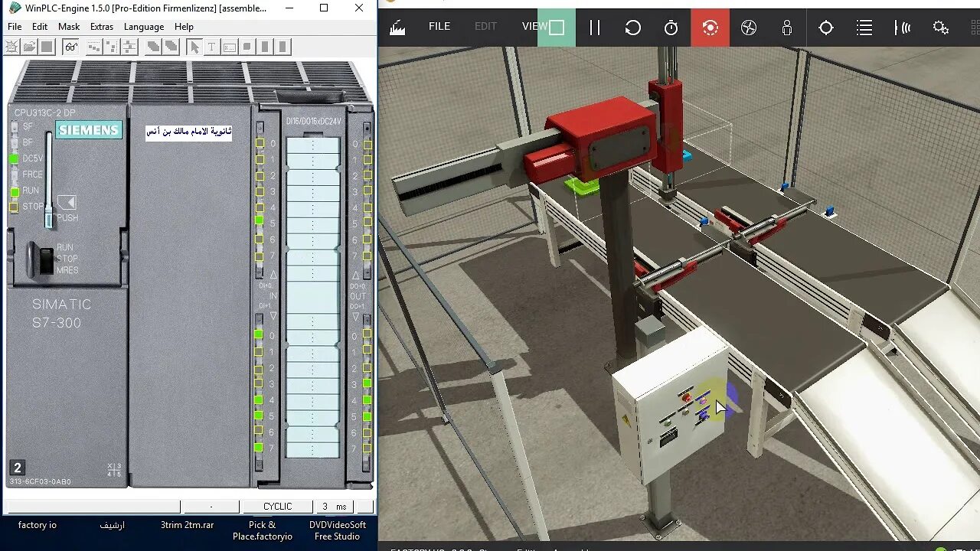
Task: Click the red pick and place gantry head
Action: pyautogui.click(x=603, y=138)
